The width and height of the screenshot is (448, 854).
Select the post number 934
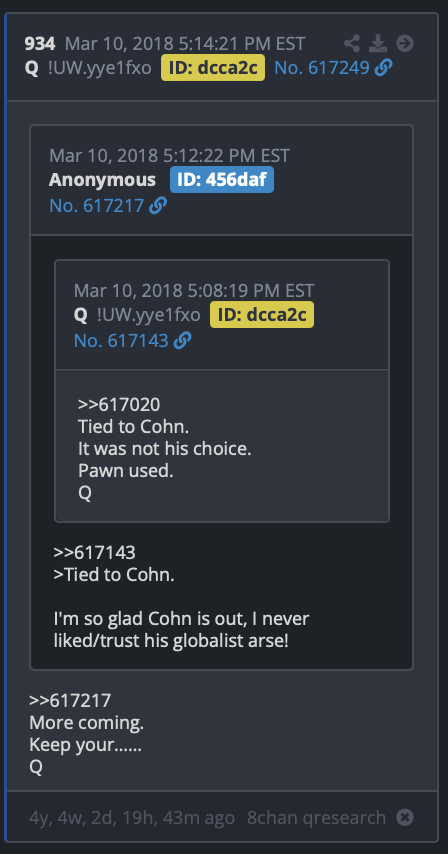(40, 43)
